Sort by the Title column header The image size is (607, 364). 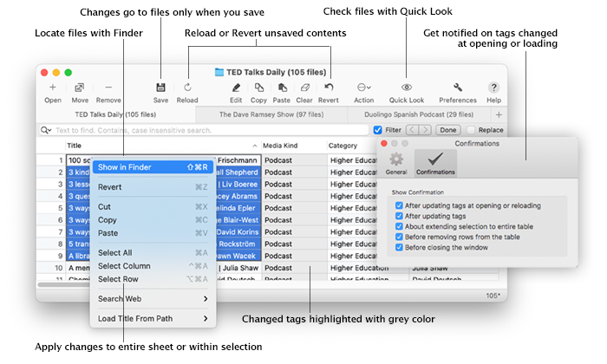click(163, 146)
